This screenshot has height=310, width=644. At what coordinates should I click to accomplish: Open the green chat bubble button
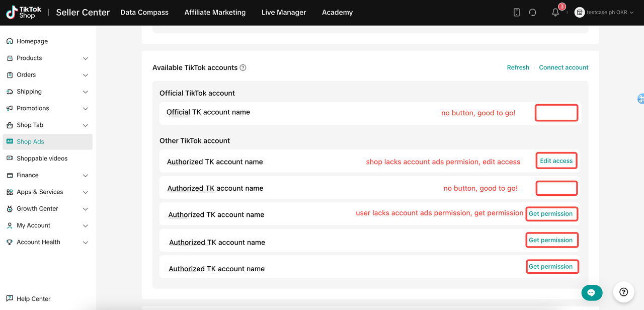[x=591, y=292]
